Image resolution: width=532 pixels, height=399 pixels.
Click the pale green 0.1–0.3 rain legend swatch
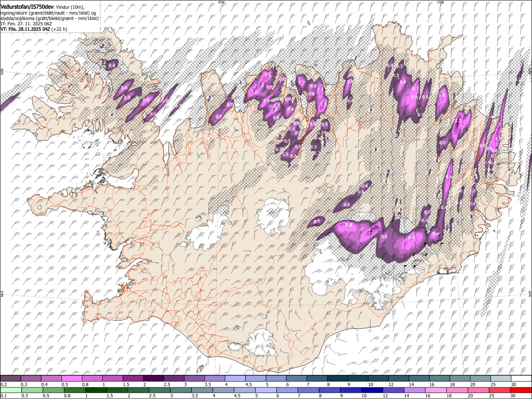tap(11, 390)
